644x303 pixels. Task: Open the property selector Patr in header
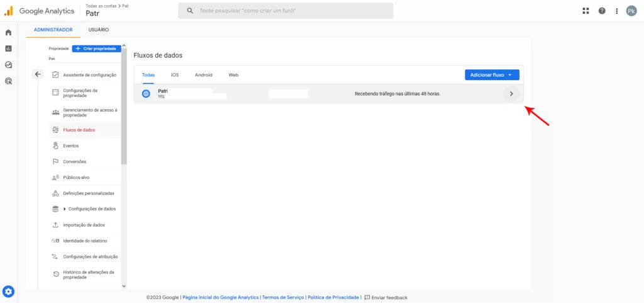point(93,13)
